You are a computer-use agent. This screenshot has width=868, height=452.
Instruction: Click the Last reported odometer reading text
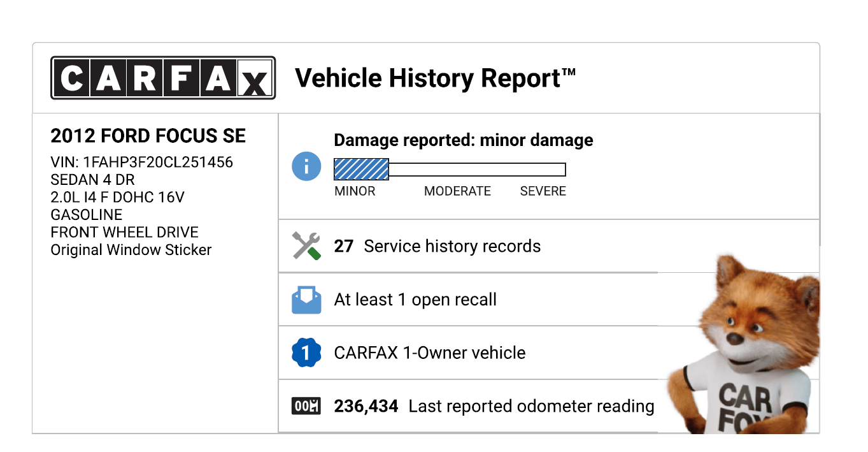coord(531,406)
